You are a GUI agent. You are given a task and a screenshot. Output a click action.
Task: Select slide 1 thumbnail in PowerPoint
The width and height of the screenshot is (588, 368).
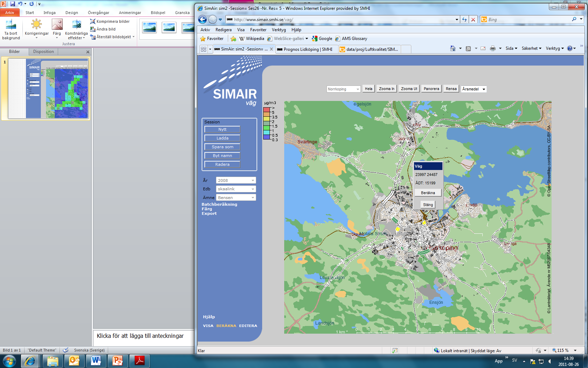click(x=48, y=88)
